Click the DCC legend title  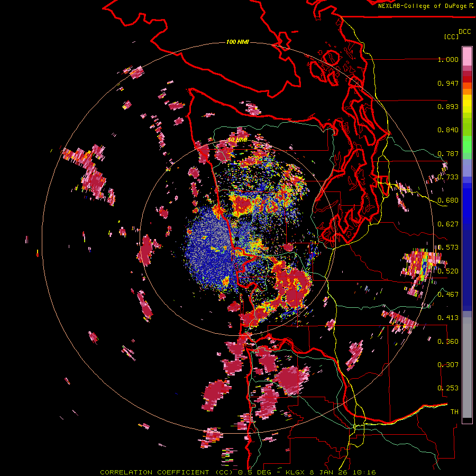coord(465,32)
